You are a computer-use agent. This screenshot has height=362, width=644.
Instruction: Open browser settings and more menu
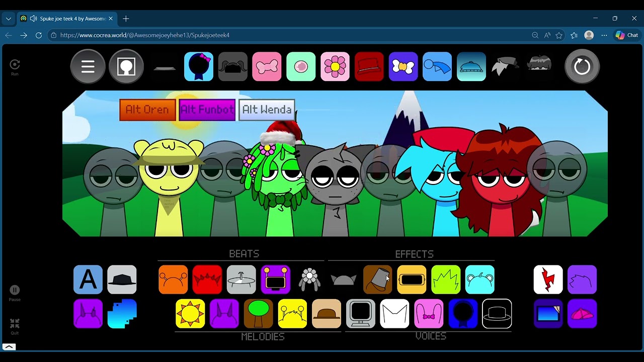(x=604, y=35)
